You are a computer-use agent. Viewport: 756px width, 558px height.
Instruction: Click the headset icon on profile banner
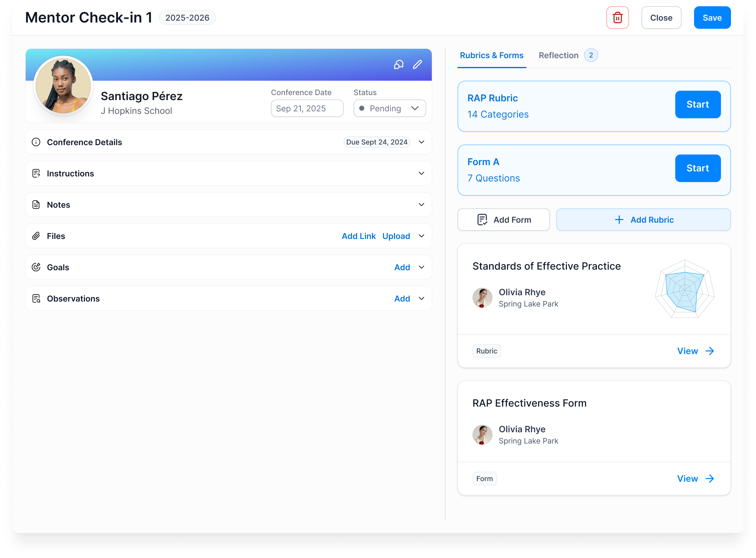coord(398,64)
